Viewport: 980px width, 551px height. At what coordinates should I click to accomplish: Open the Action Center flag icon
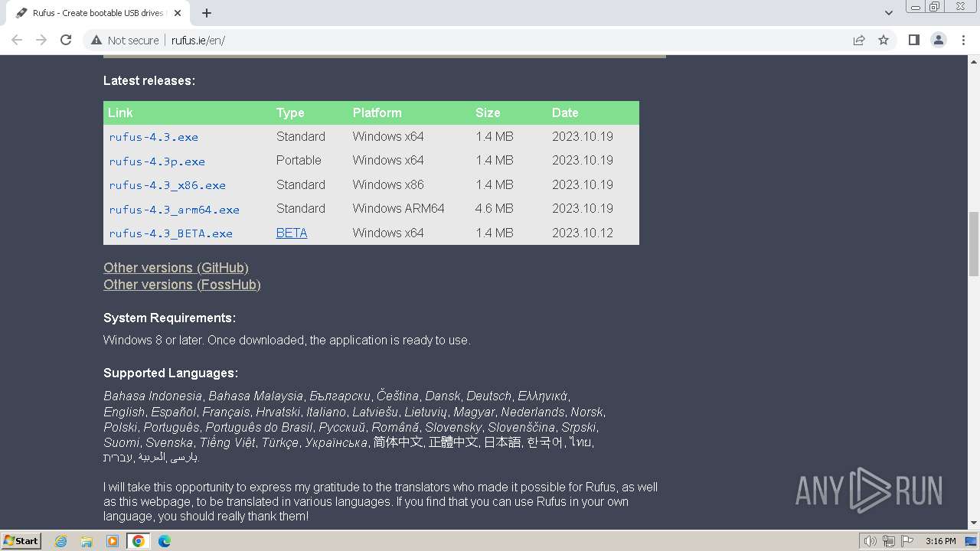coord(907,541)
